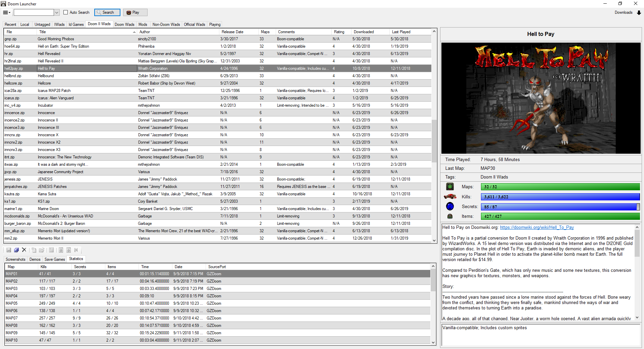Viewport: 644px width, 349px height.
Task: Click statistics list scroll-down arrow
Action: point(433,342)
